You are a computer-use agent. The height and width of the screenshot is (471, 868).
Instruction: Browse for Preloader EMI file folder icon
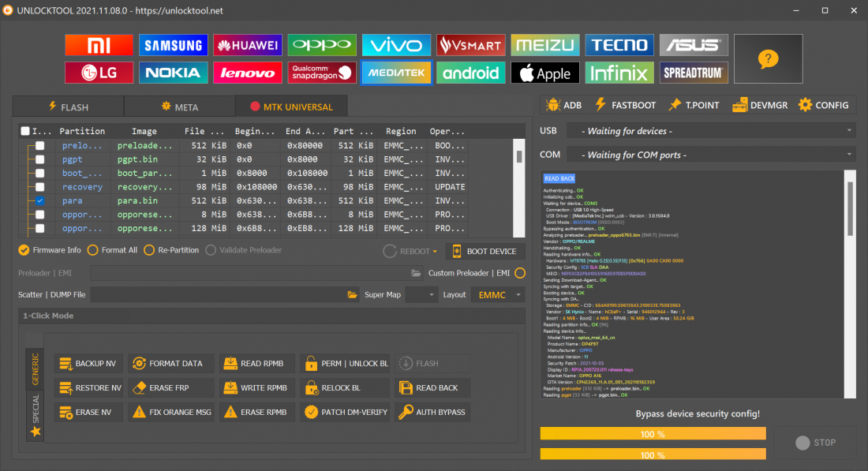coord(417,273)
